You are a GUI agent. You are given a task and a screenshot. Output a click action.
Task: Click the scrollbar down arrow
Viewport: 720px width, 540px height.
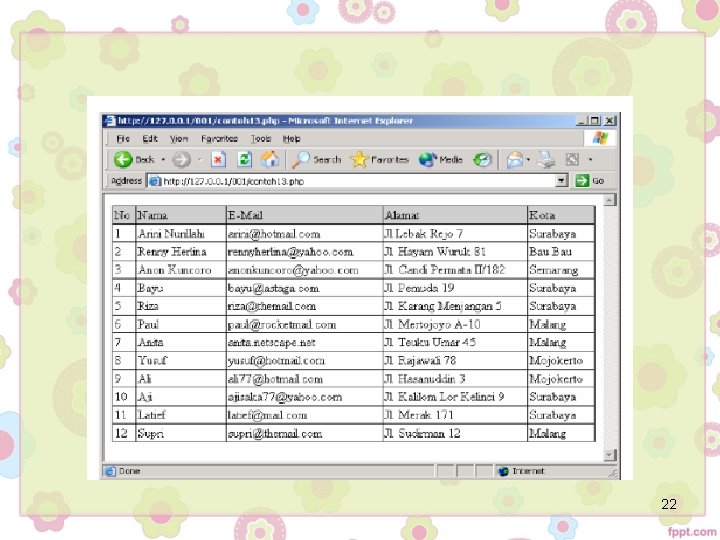point(609,455)
